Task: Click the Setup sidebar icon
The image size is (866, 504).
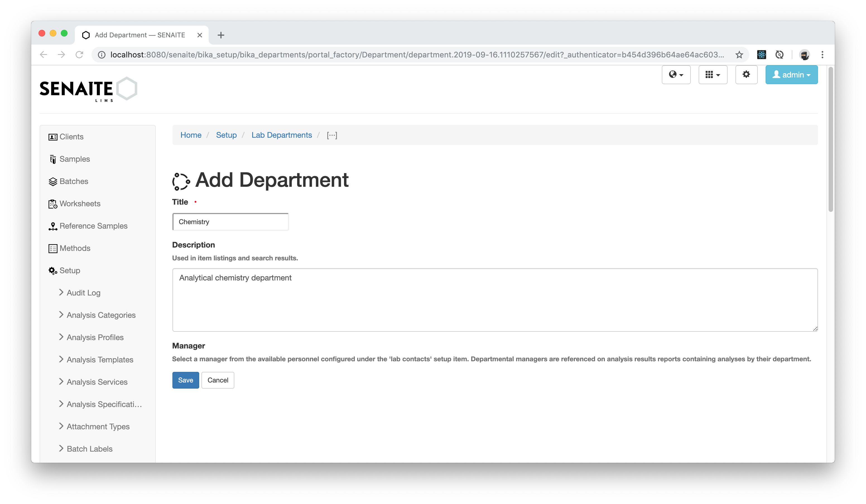Action: pos(52,271)
